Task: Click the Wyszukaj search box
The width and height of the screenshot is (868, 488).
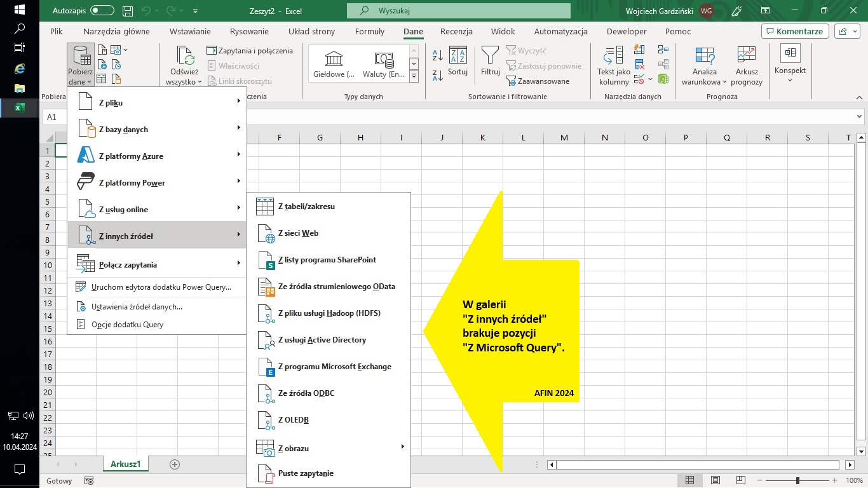Action: click(x=459, y=11)
